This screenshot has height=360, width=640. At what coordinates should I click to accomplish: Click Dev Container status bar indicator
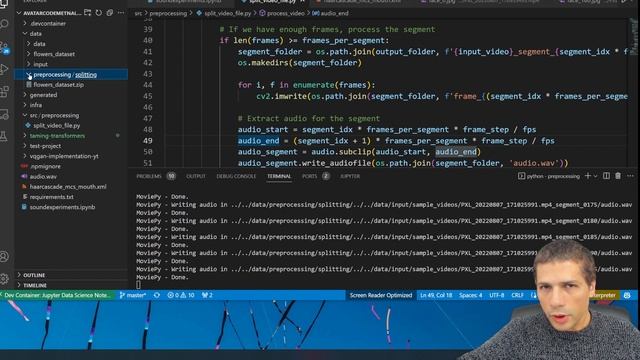(x=57, y=295)
